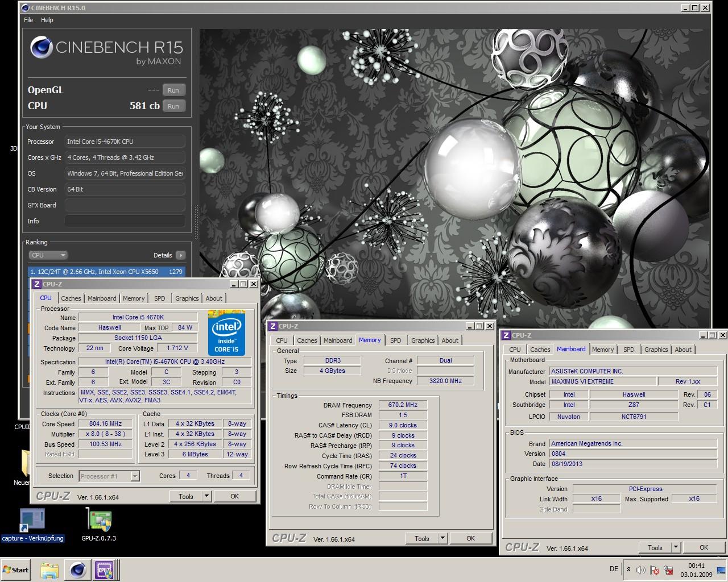
Task: Maximize the Cinebench window
Action: [x=695, y=8]
